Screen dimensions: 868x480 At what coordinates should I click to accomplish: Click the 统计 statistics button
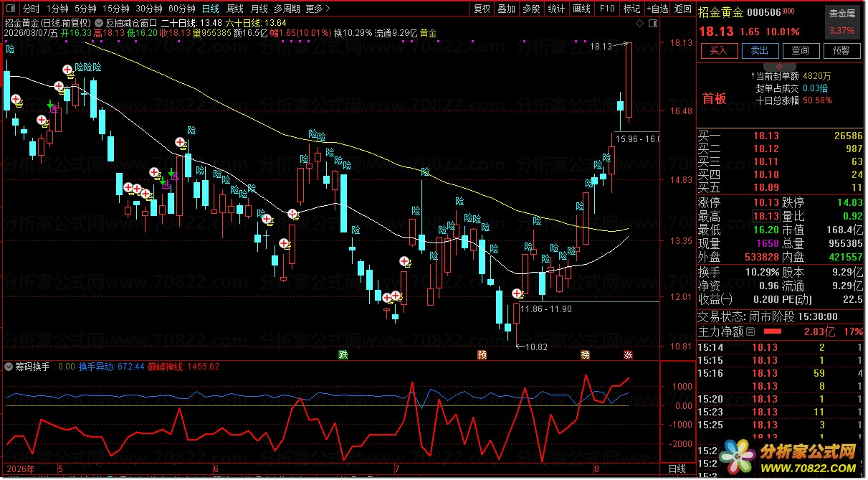pos(556,9)
